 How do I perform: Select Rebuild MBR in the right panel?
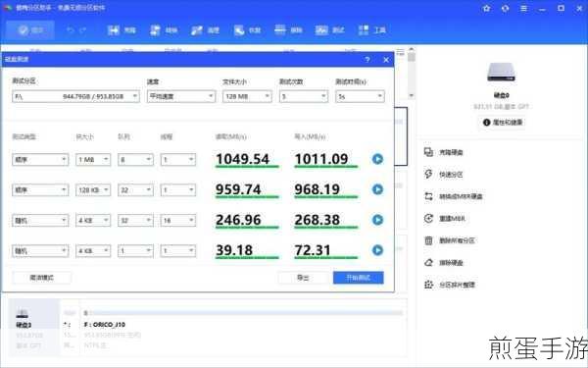445,219
